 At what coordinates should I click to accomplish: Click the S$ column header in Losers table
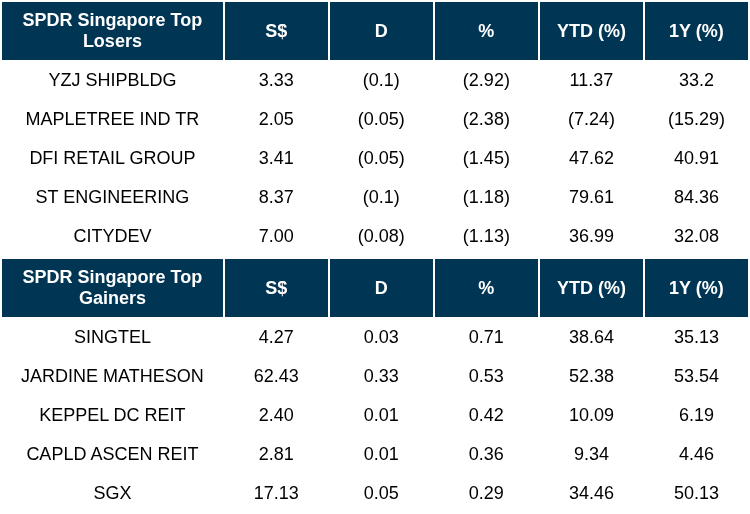click(276, 31)
